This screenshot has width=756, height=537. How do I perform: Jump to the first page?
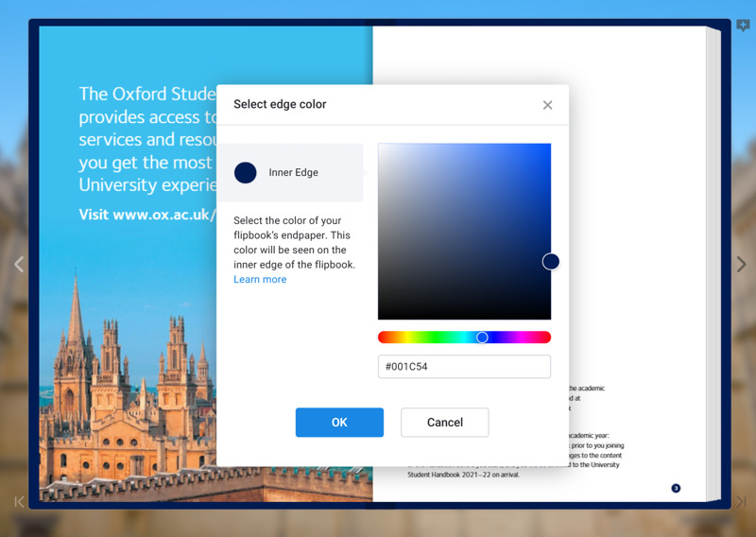(x=19, y=502)
